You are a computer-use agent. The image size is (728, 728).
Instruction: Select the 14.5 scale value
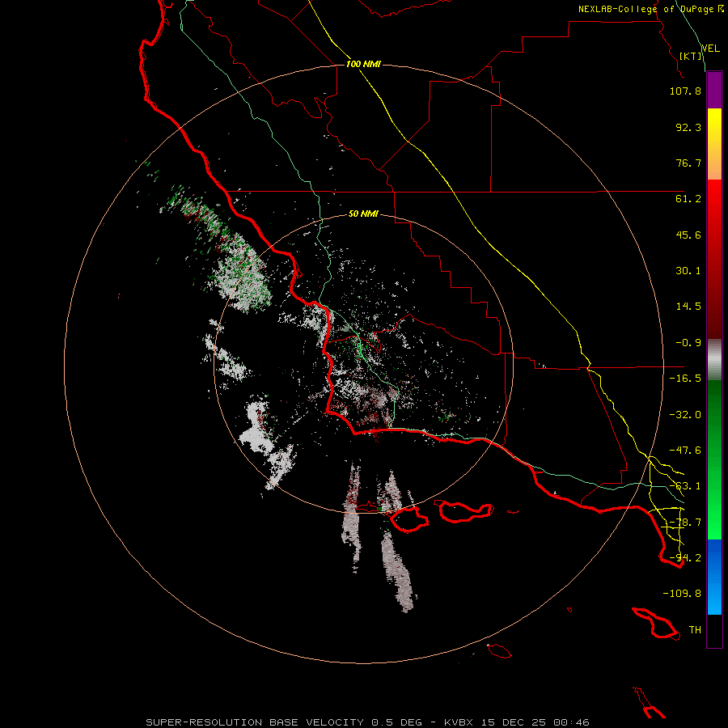(x=688, y=307)
